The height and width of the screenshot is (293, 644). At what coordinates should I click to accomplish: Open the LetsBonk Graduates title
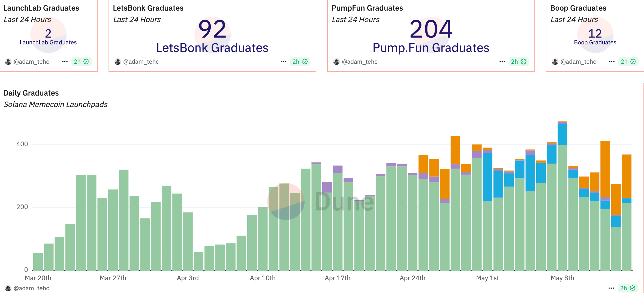148,8
